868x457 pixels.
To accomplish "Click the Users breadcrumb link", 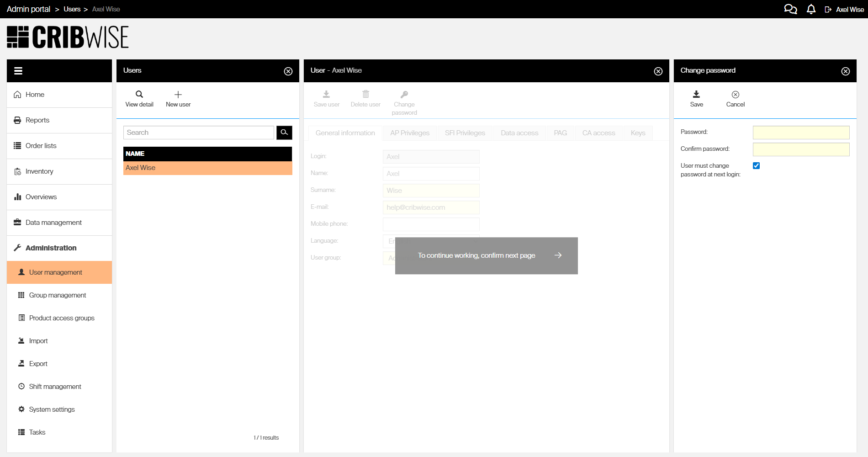I will point(72,9).
